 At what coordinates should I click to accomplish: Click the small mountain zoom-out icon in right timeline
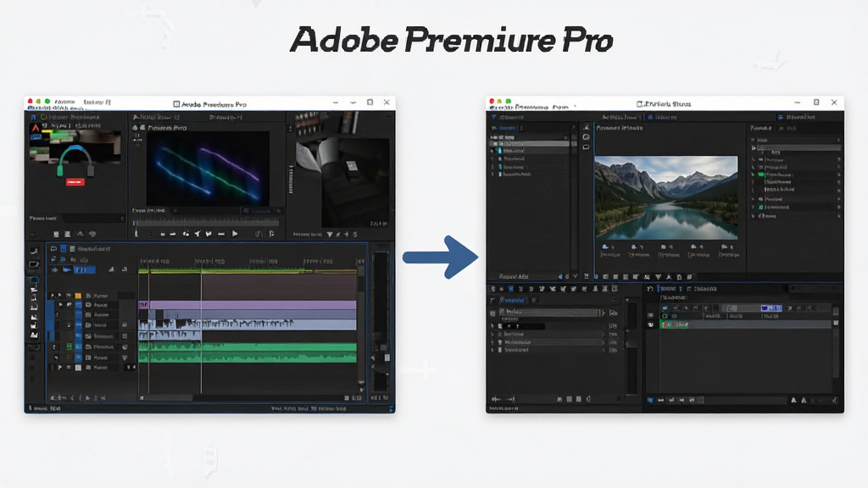pyautogui.click(x=793, y=400)
